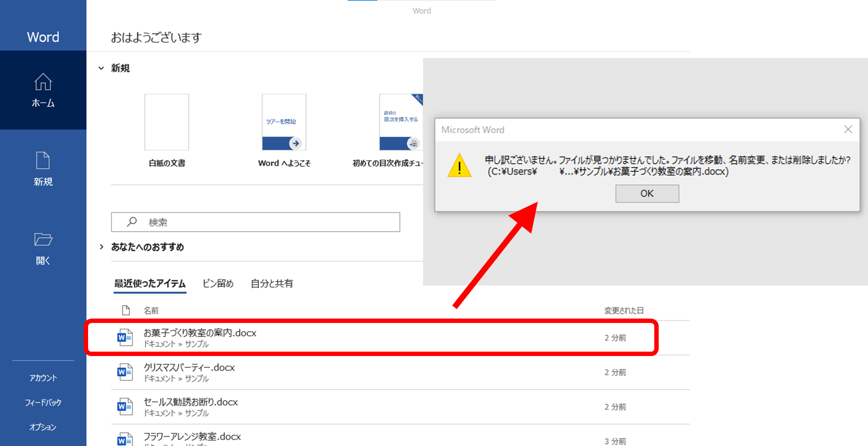Screen dimensions: 868x446
Task: Click OK in Microsoft Word dialog
Action: click(647, 194)
